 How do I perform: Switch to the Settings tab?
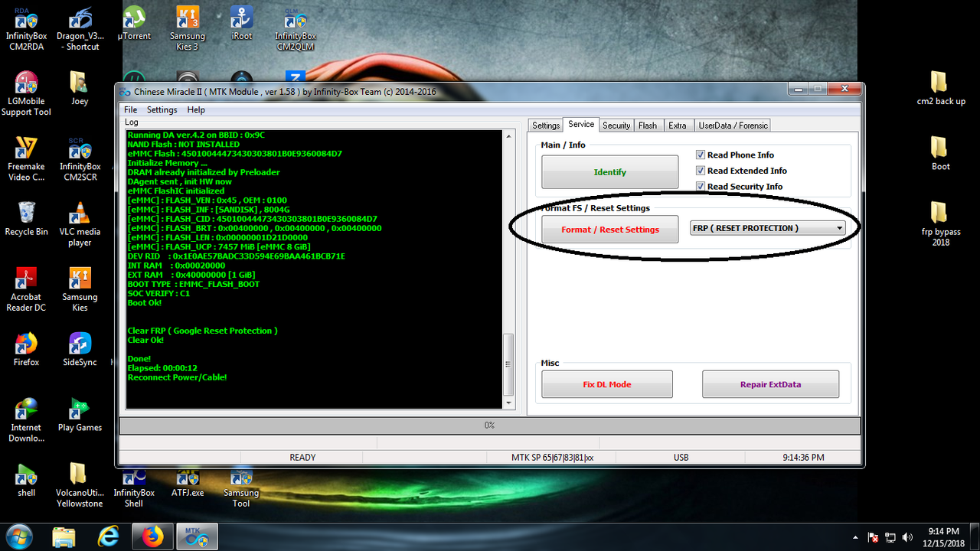(546, 126)
